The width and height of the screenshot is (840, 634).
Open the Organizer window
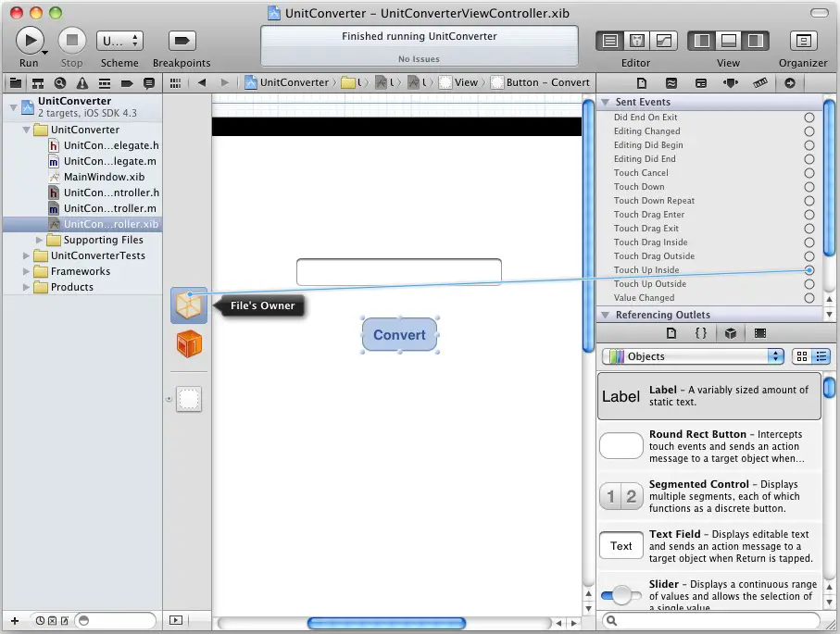pos(802,42)
